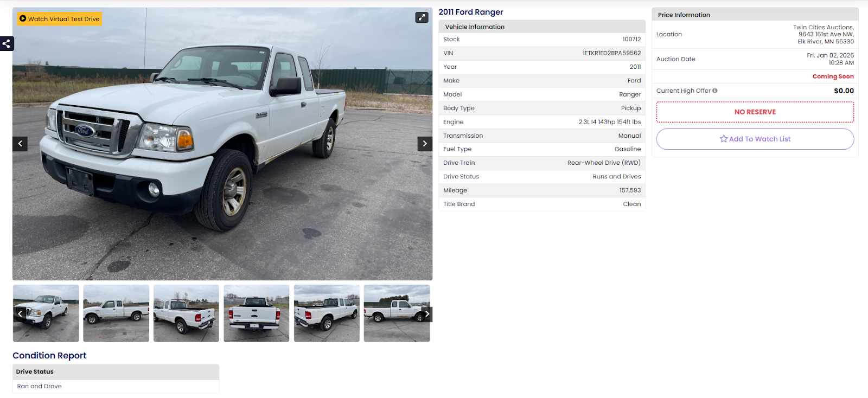Click the share icon on left edge

tap(7, 43)
